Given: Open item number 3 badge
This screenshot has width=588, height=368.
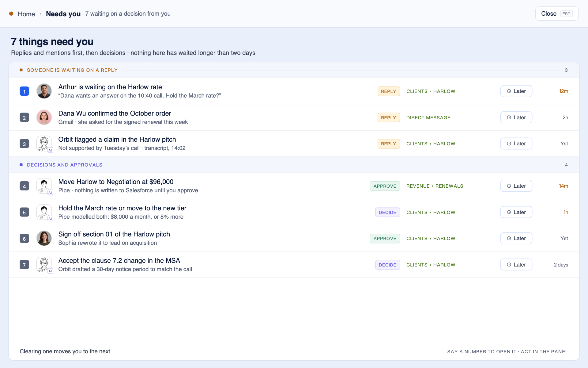Looking at the screenshot, I should (x=24, y=144).
